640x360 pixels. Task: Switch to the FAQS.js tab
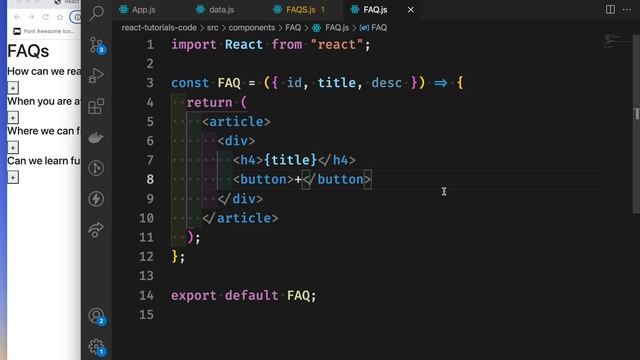tap(300, 10)
